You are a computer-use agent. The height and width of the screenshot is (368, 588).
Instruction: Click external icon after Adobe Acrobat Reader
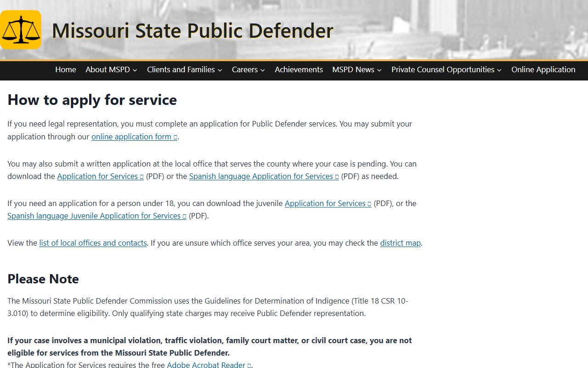click(249, 365)
